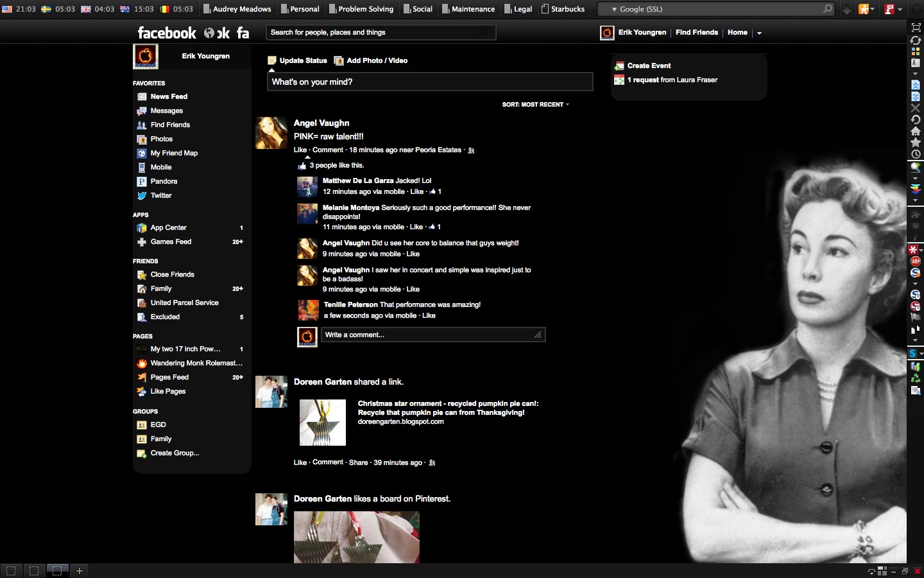Screen dimensions: 924x578
Task: Like Tenille Peterson's comment
Action: point(429,316)
